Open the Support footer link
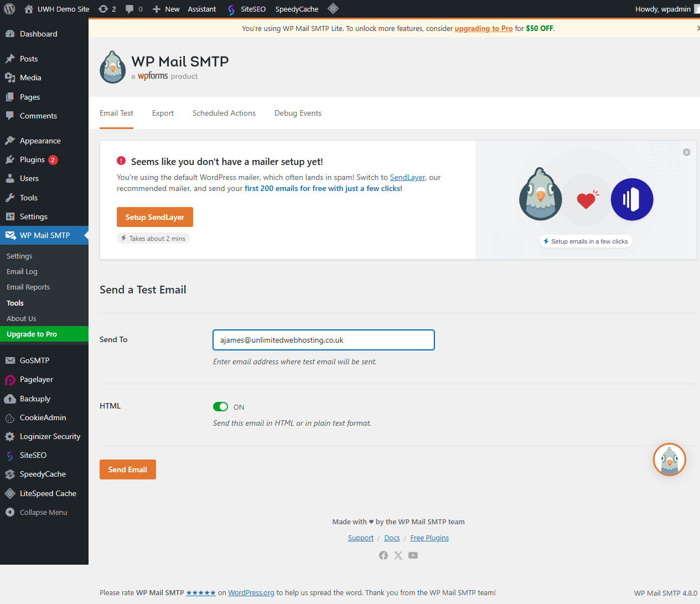This screenshot has width=700, height=604. pyautogui.click(x=361, y=538)
